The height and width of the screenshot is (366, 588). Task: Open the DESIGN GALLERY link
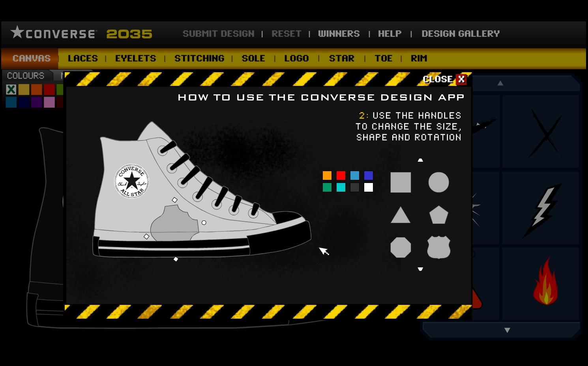461,34
